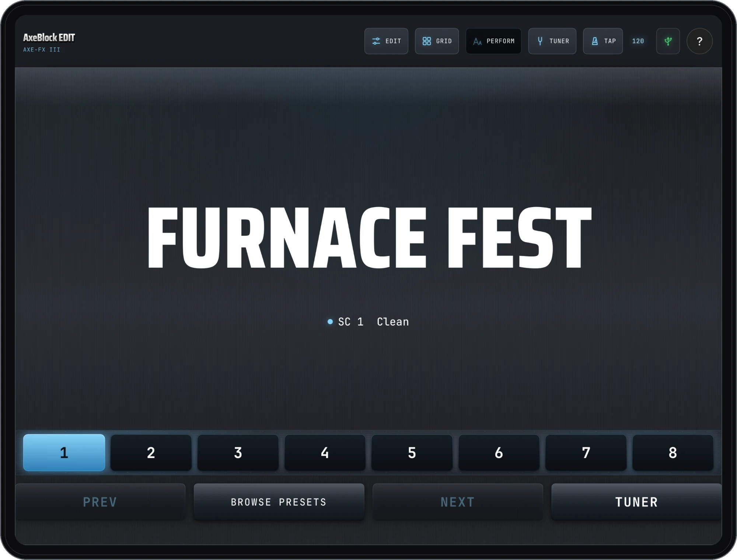Open the Edit view

tap(386, 41)
